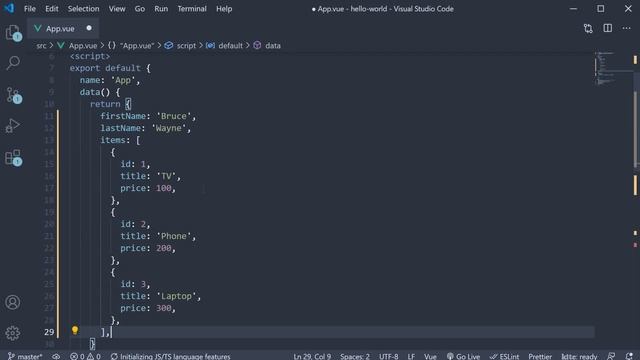Open the Run menu

tap(161, 9)
